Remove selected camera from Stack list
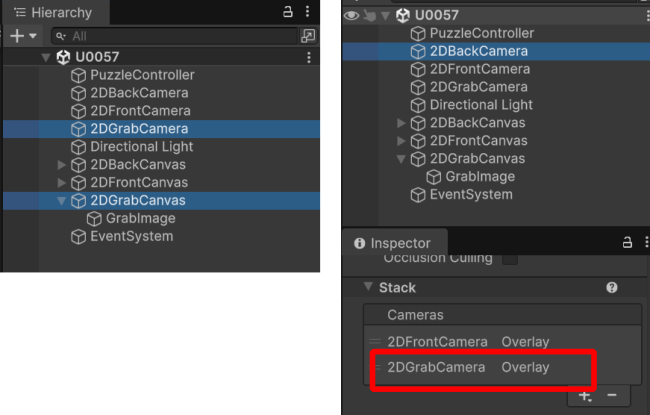The width and height of the screenshot is (650, 415). [612, 396]
